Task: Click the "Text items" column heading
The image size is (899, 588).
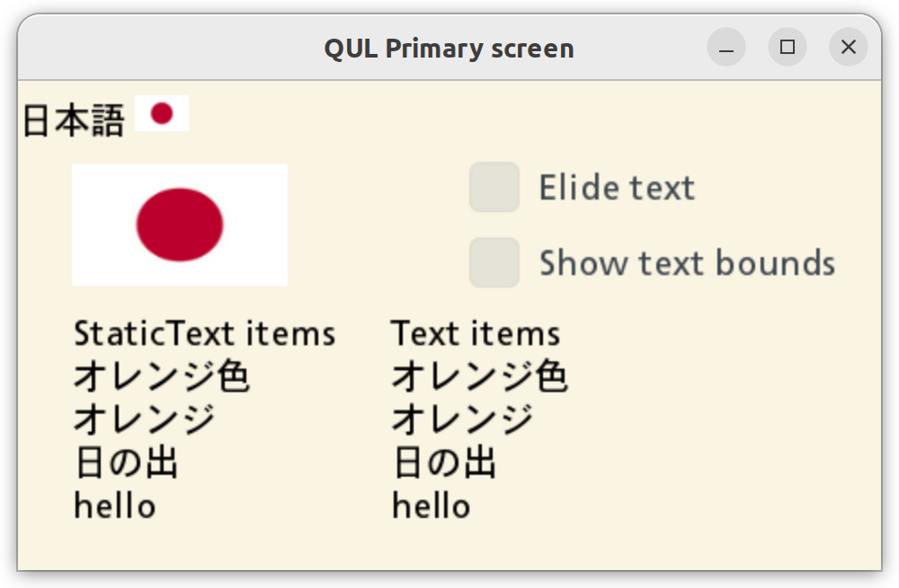Action: (476, 334)
